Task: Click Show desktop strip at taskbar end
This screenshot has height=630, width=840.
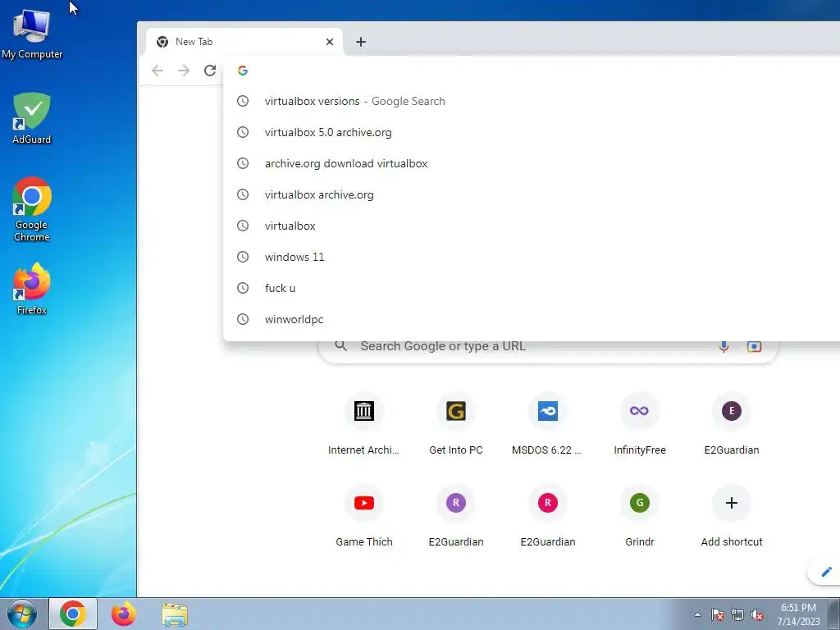Action: click(834, 614)
